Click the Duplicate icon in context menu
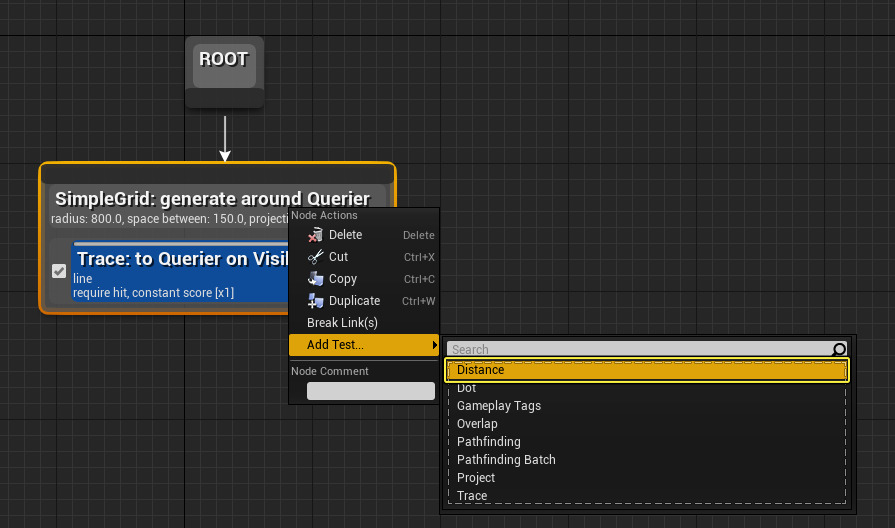Screen dimensions: 895x528 (x=315, y=301)
